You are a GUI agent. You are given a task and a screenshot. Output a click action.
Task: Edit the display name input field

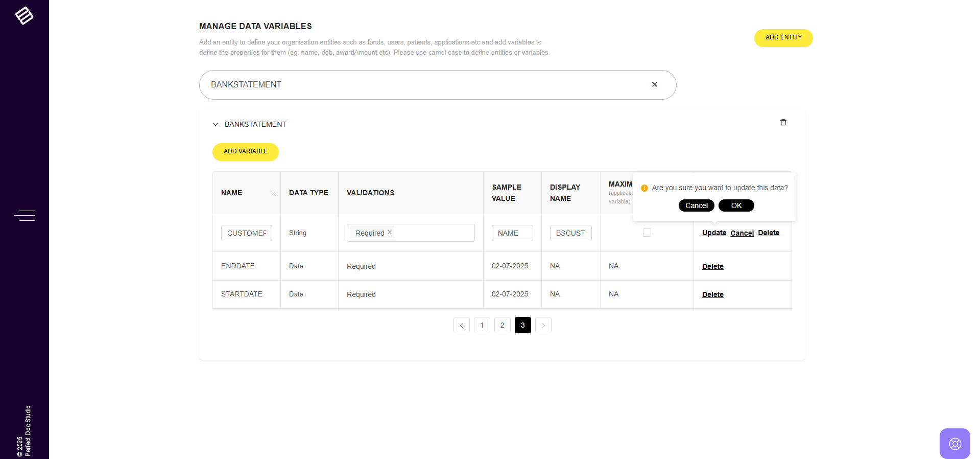(570, 233)
